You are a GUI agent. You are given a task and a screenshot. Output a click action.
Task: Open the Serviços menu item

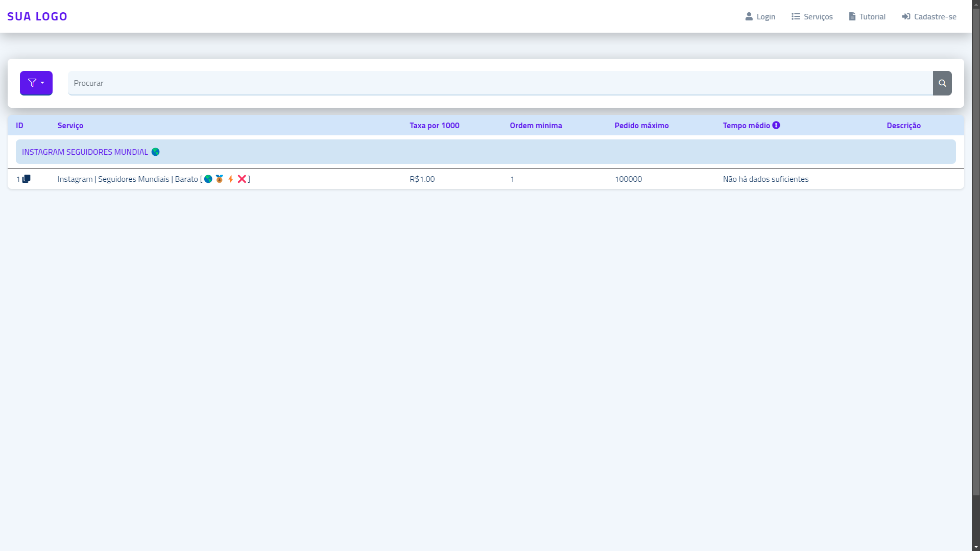(817, 16)
